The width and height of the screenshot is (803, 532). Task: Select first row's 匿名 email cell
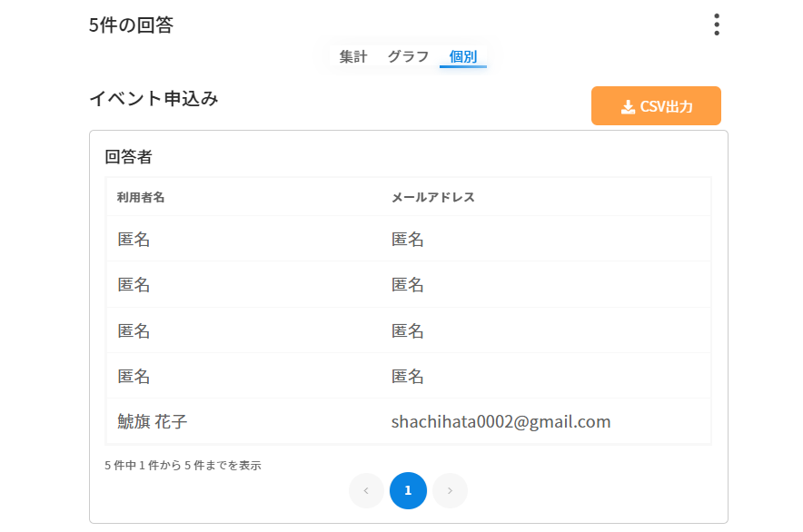[408, 240]
